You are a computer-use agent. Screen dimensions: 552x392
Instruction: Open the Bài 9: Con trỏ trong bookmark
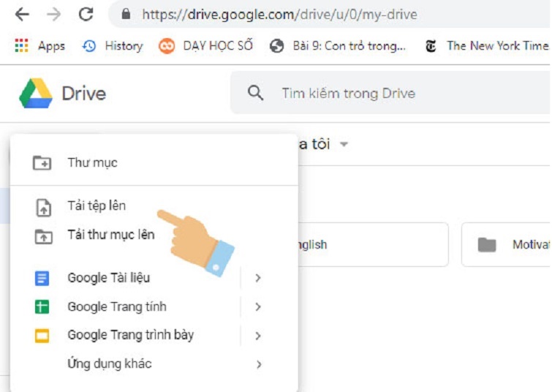click(x=349, y=46)
